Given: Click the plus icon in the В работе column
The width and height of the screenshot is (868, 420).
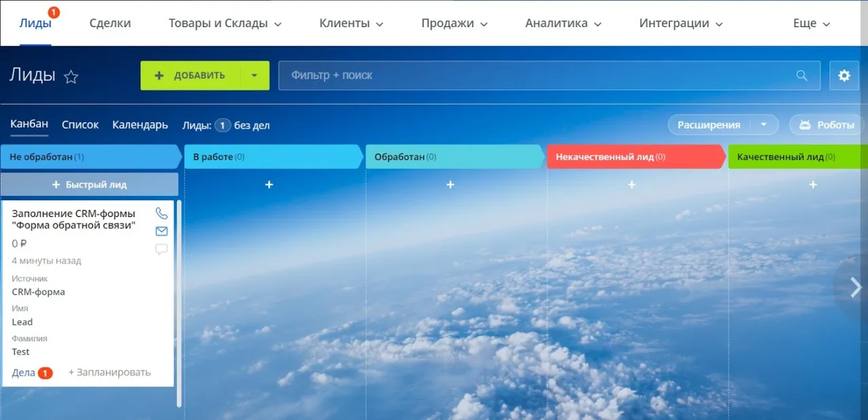Looking at the screenshot, I should coord(269,184).
